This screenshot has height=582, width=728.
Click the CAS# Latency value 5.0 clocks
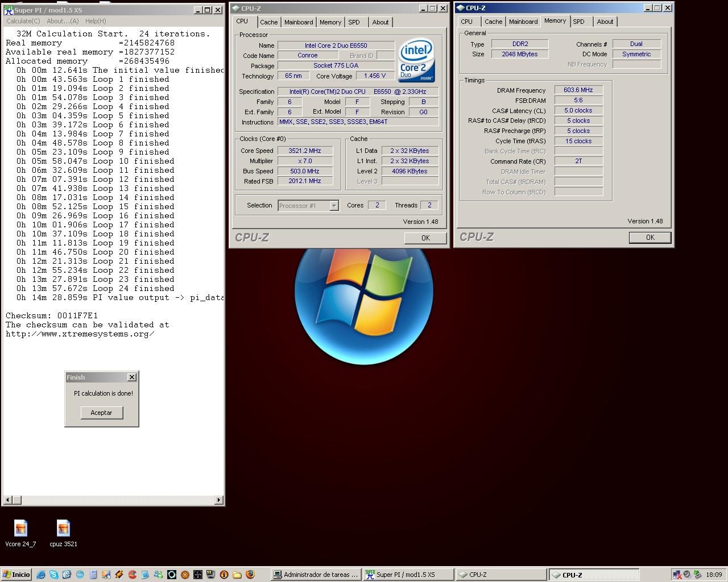pos(578,110)
